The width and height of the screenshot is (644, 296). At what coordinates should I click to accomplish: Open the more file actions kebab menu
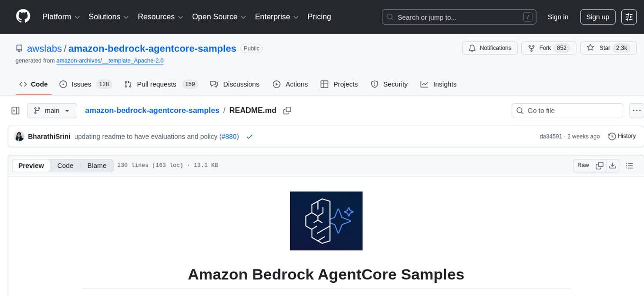point(636,110)
